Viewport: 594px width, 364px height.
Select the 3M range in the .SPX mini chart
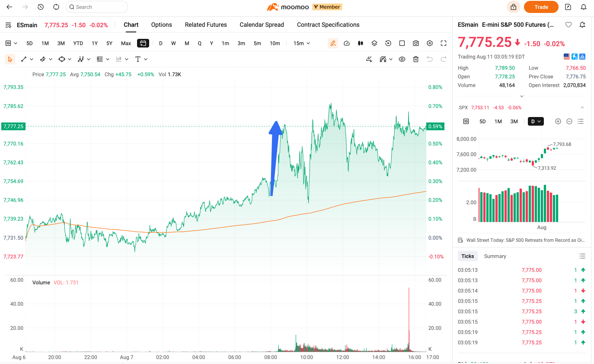[514, 121]
